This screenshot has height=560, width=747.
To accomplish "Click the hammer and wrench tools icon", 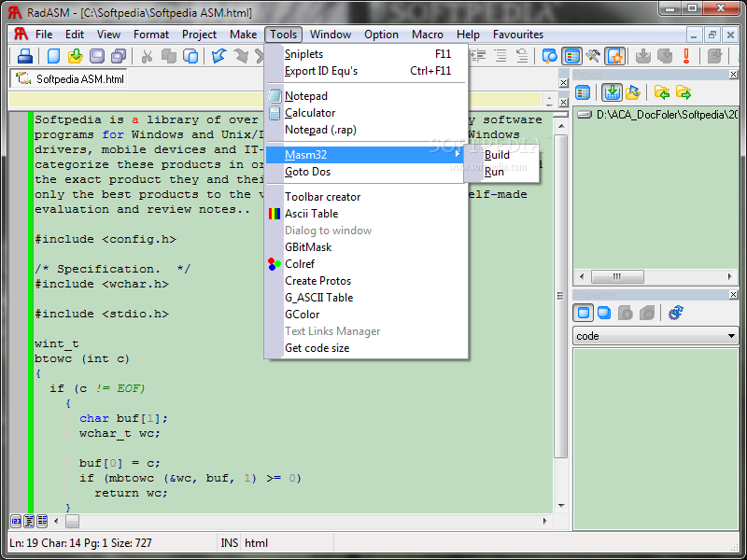I will pyautogui.click(x=593, y=56).
